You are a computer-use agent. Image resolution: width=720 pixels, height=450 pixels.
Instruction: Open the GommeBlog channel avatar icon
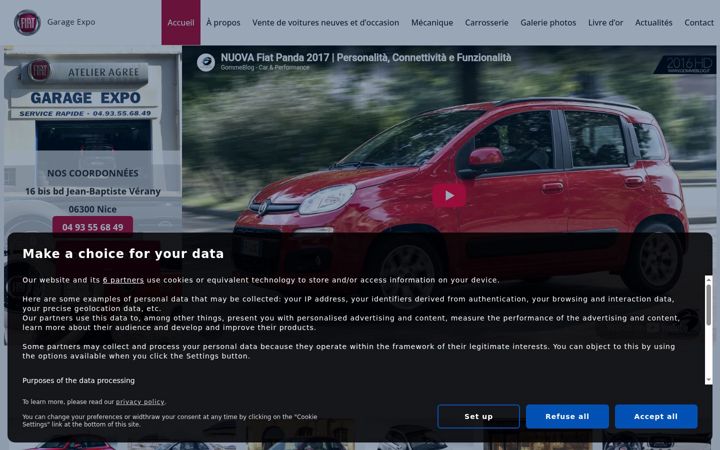coord(206,62)
